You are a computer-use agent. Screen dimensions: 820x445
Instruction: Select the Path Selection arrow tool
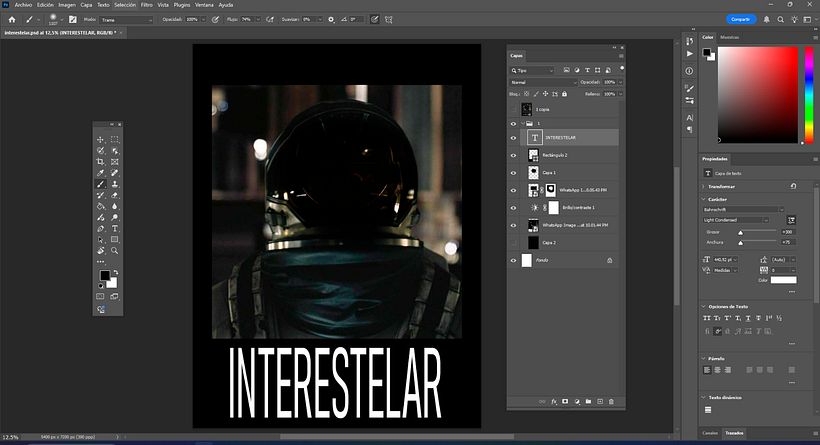coord(100,239)
